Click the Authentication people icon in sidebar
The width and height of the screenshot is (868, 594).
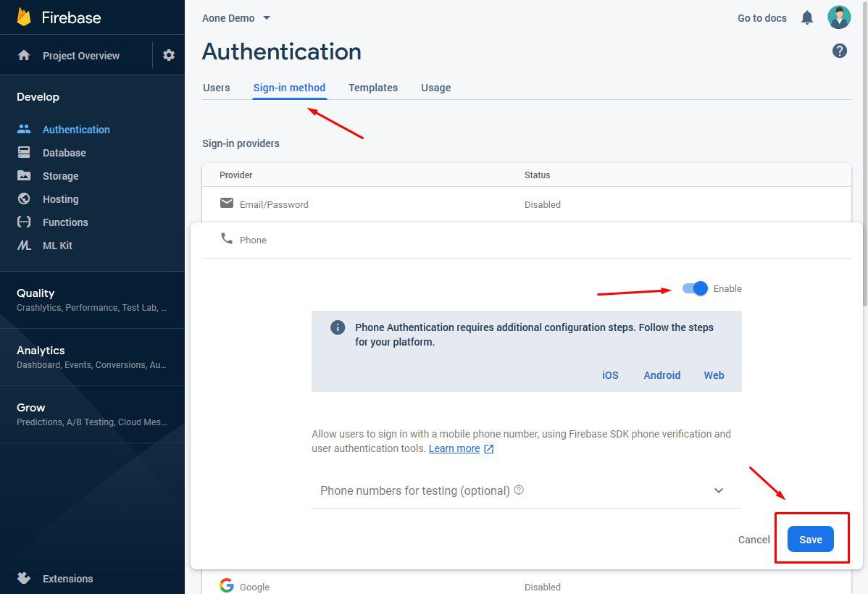24,129
